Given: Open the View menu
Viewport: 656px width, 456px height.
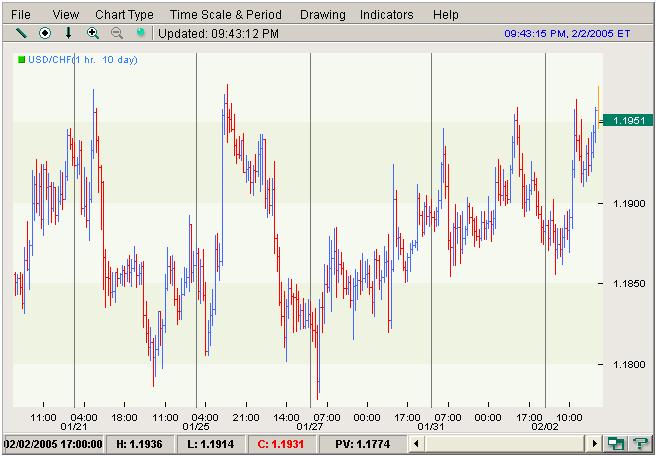Looking at the screenshot, I should pyautogui.click(x=66, y=15).
